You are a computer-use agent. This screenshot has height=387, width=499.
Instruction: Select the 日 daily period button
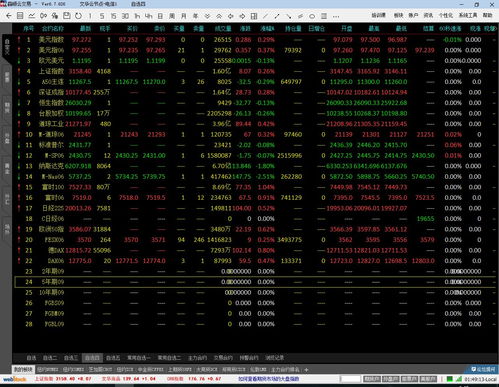pos(160,16)
